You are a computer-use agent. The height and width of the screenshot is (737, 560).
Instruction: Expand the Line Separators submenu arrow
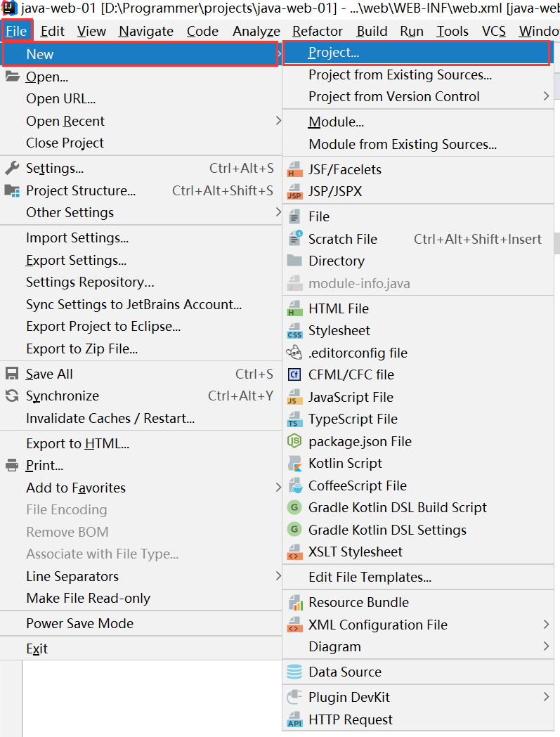click(278, 576)
